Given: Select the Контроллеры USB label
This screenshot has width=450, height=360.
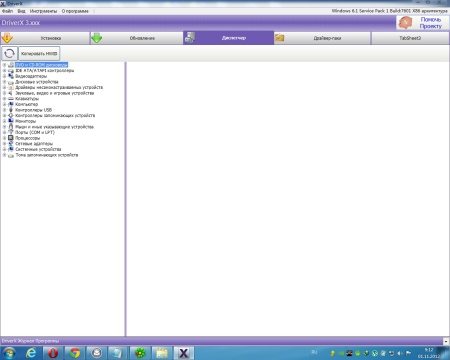Looking at the screenshot, I should [x=33, y=110].
